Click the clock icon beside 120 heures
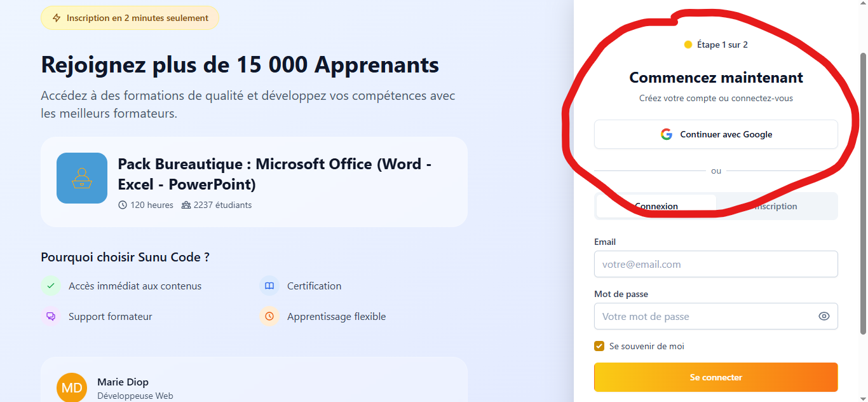The width and height of the screenshot is (868, 402). tap(123, 205)
